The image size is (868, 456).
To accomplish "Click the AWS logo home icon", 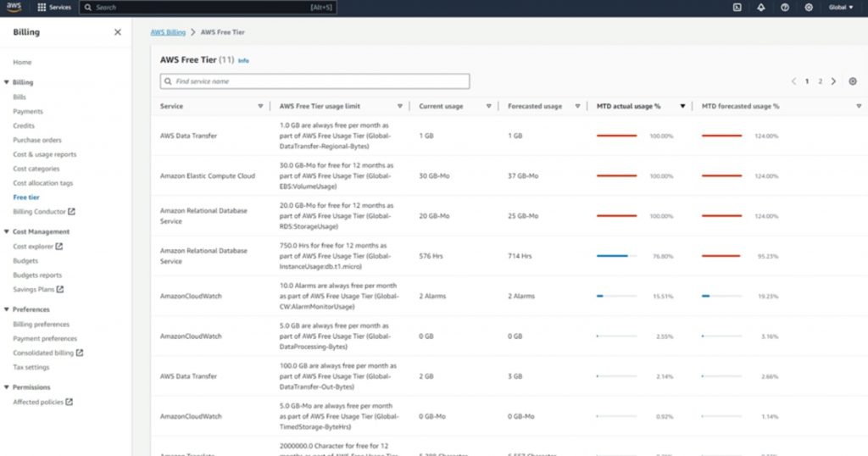I will tap(14, 7).
